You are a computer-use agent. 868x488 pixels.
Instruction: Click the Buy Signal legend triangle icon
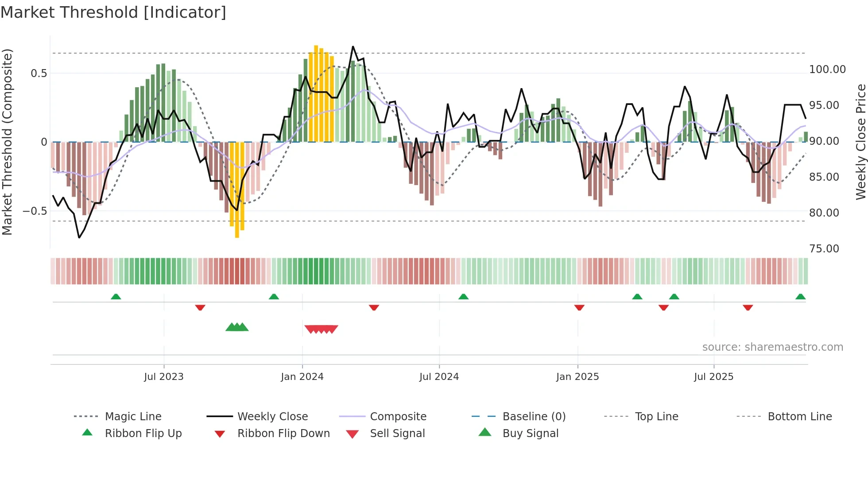pyautogui.click(x=485, y=432)
